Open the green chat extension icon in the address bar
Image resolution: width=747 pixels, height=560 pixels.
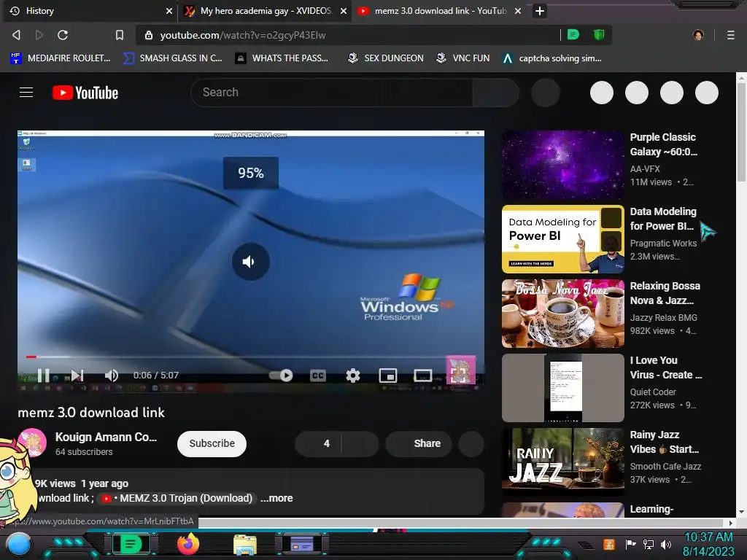coord(573,35)
